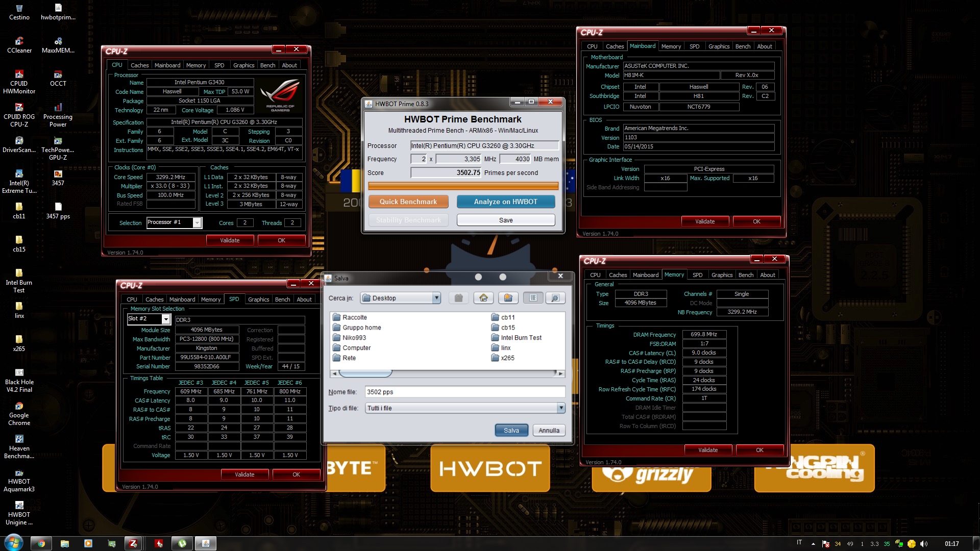This screenshot has width=980, height=551.
Task: Click the Up One Level folder icon in Salva dialog
Action: point(458,298)
